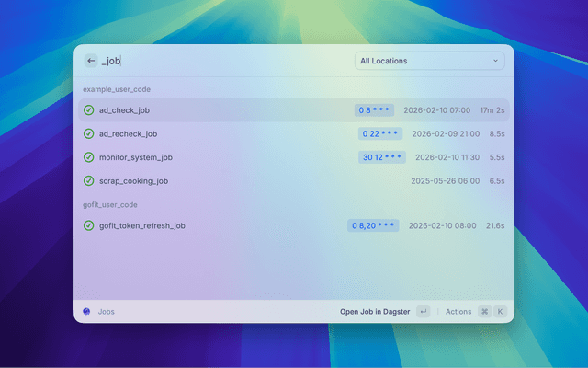Image resolution: width=588 pixels, height=368 pixels.
Task: Click the scrap_cooking_job status check icon
Action: point(89,181)
